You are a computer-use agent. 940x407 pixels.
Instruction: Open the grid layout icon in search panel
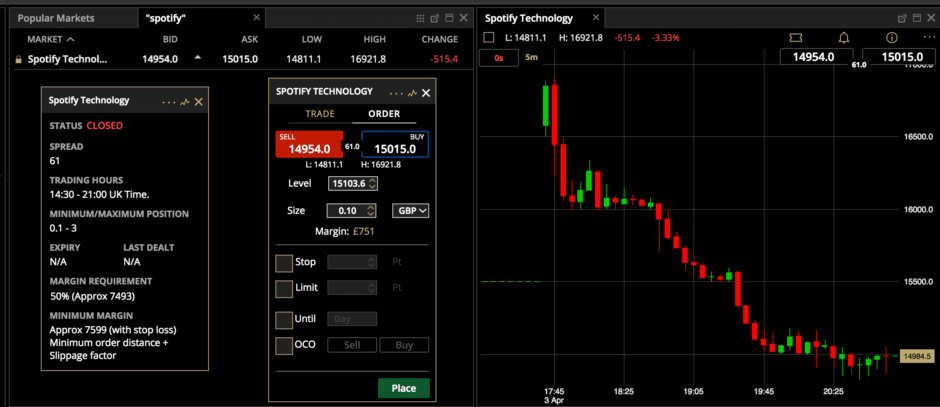click(x=420, y=18)
